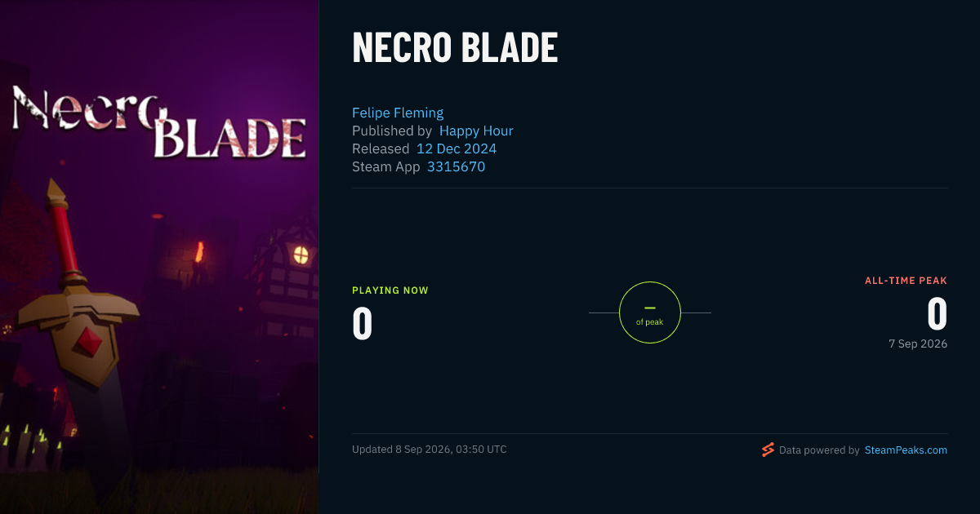Viewport: 980px width, 514px height.
Task: Open the Felipe Fleming developer link
Action: 398,113
